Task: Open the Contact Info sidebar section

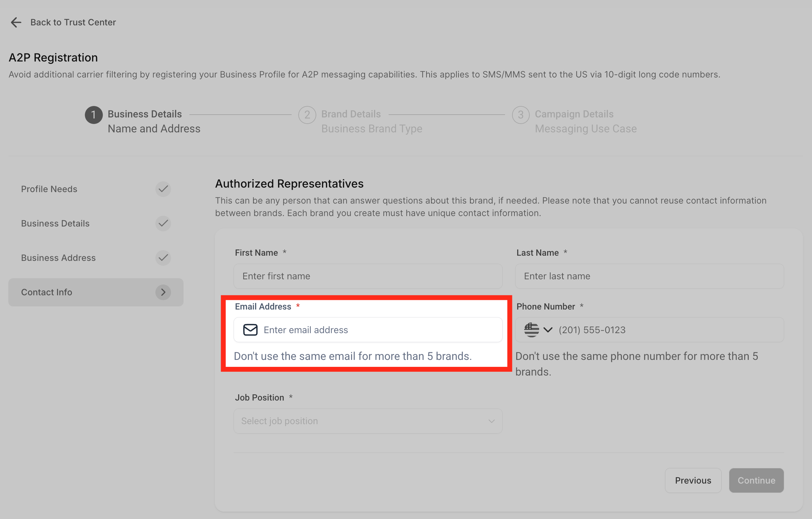Action: [x=47, y=292]
